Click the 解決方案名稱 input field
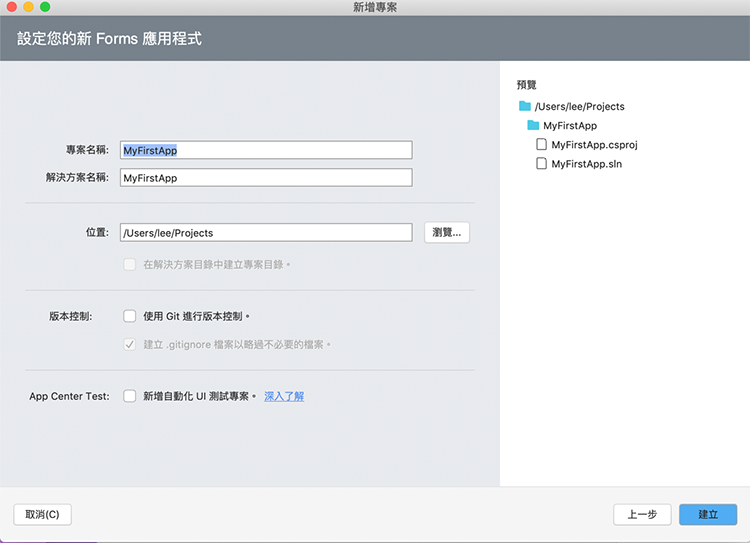Image resolution: width=750 pixels, height=543 pixels. click(266, 178)
